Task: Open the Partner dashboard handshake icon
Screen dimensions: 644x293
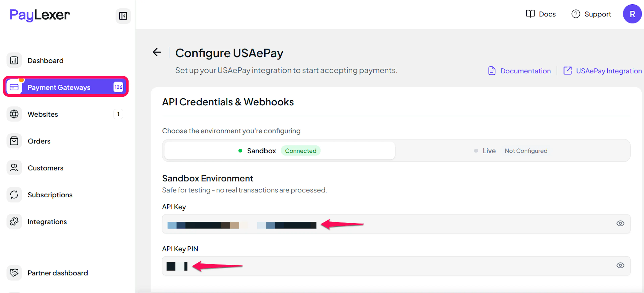Action: [x=14, y=273]
